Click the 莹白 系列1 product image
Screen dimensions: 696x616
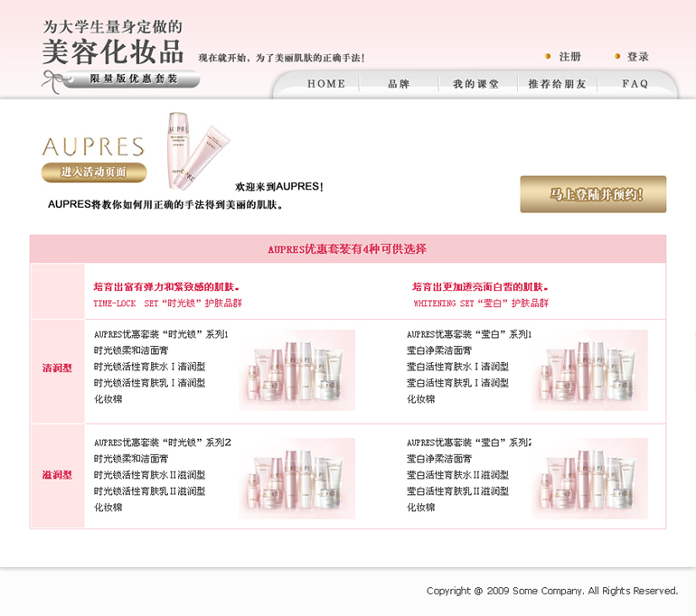pyautogui.click(x=589, y=369)
